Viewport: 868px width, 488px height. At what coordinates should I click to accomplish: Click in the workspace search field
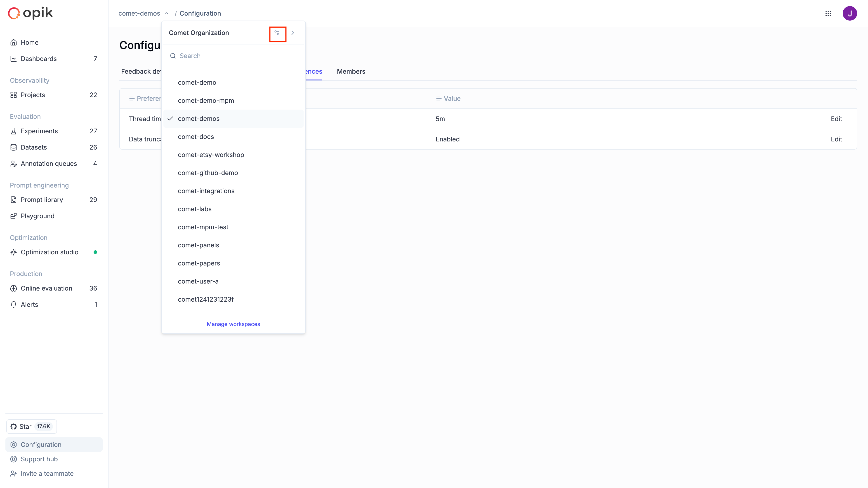(x=234, y=56)
